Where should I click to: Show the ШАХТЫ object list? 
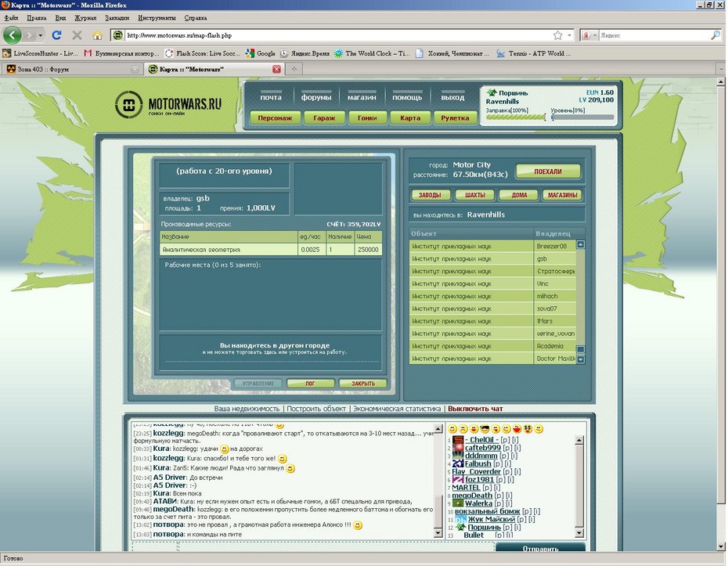pos(475,195)
